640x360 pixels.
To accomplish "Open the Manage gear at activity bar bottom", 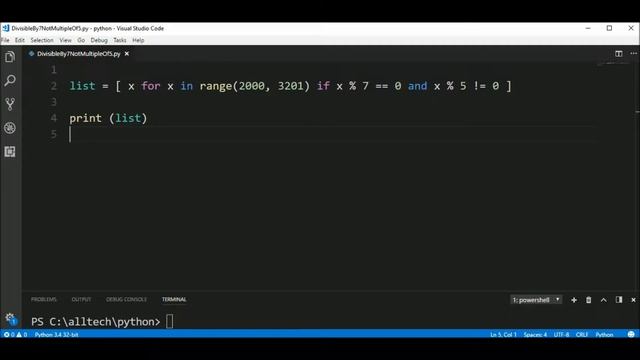I will click(x=10, y=319).
